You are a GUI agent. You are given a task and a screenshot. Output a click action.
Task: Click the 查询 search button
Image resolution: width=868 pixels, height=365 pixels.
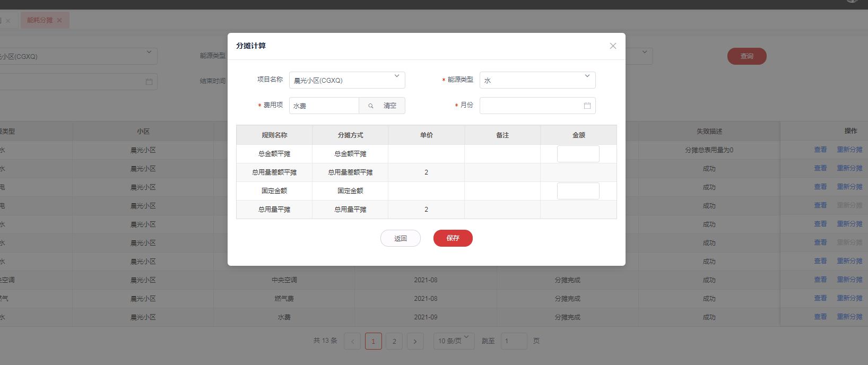coord(747,56)
